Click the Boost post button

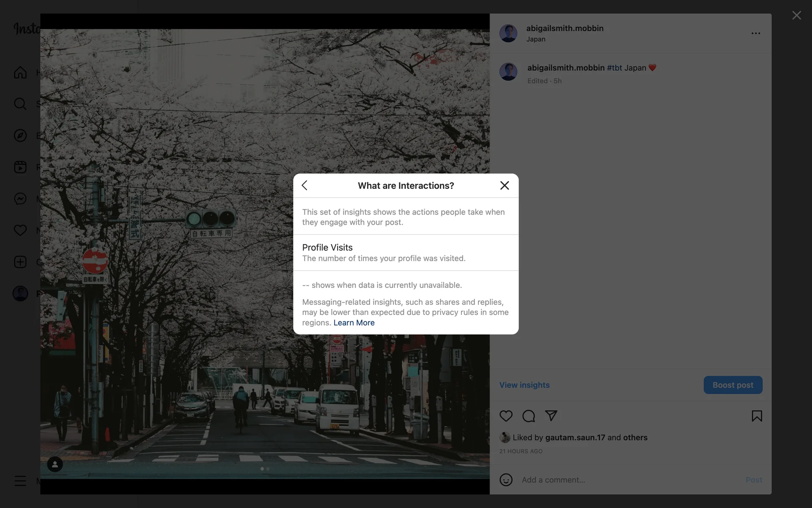[x=733, y=385]
